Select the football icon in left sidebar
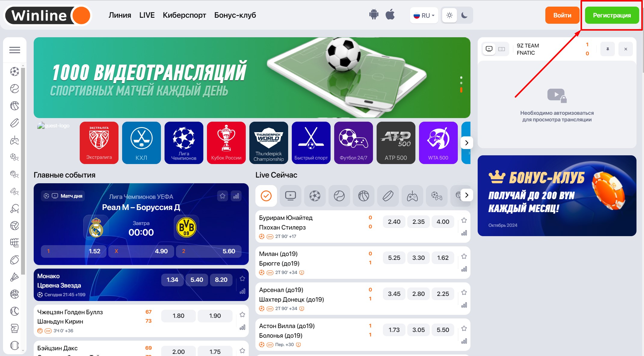Image resolution: width=644 pixels, height=356 pixels. (x=14, y=72)
